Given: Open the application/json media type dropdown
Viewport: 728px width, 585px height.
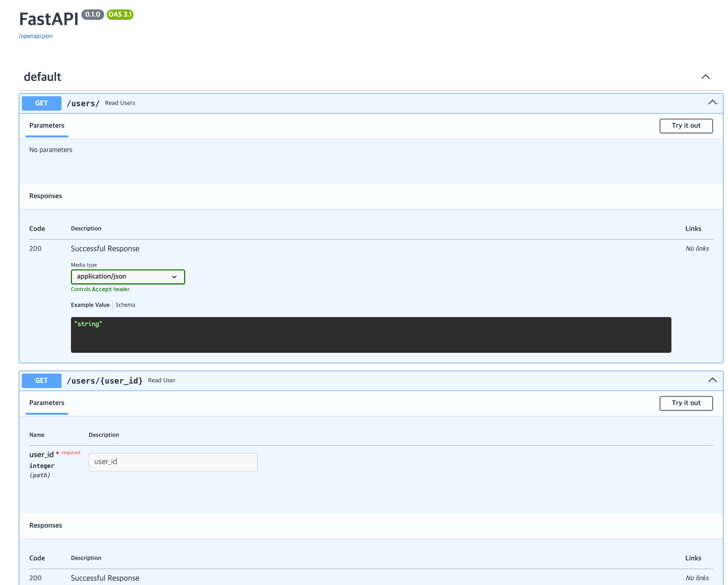Looking at the screenshot, I should (128, 277).
